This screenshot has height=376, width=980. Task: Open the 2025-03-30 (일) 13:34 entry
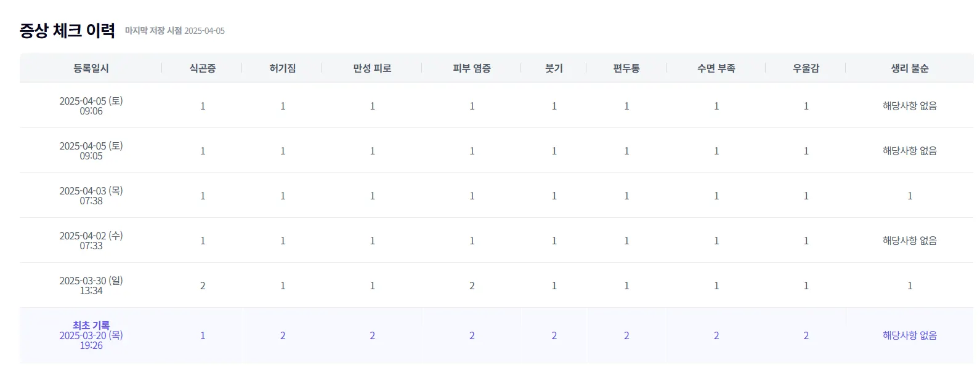[x=91, y=286]
